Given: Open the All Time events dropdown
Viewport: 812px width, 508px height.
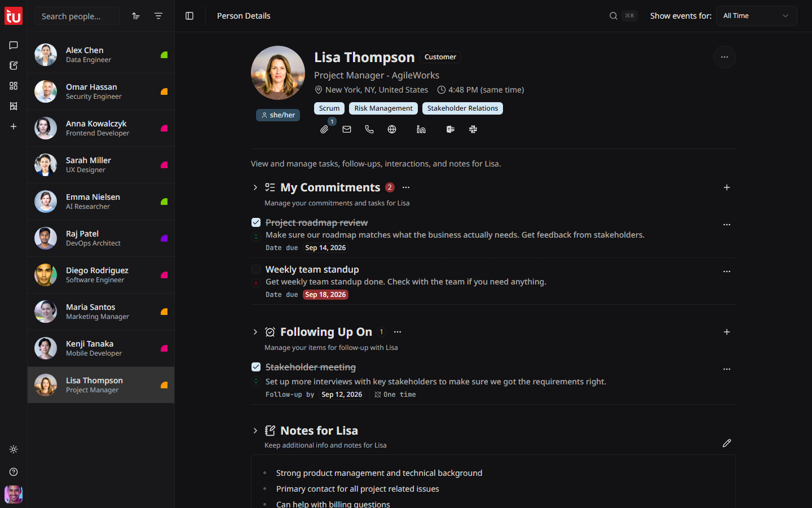Looking at the screenshot, I should (756, 16).
